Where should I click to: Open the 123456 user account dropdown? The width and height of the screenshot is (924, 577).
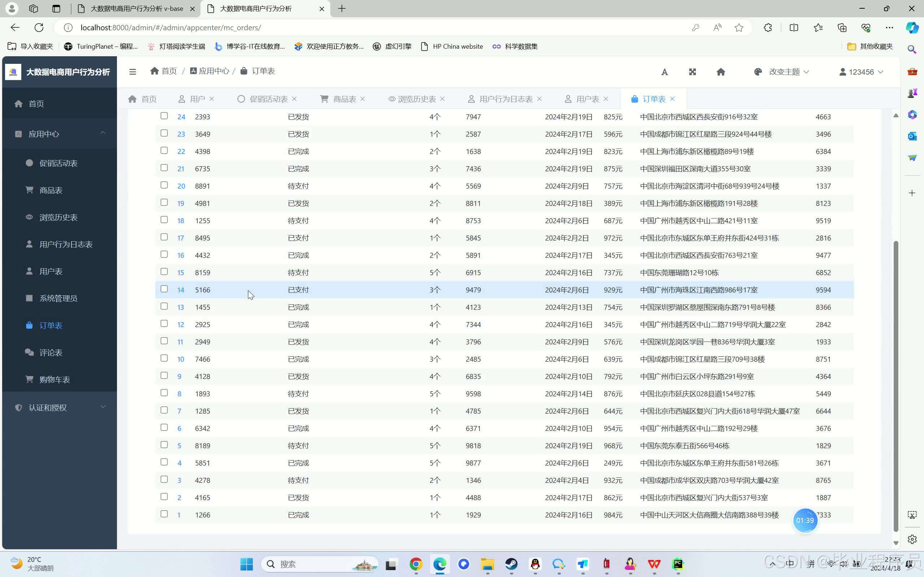coord(861,72)
